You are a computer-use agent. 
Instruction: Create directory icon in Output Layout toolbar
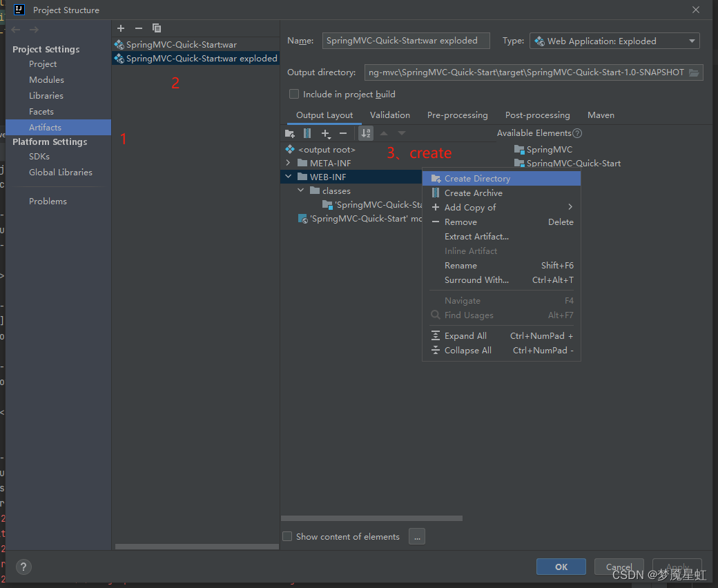coord(289,134)
